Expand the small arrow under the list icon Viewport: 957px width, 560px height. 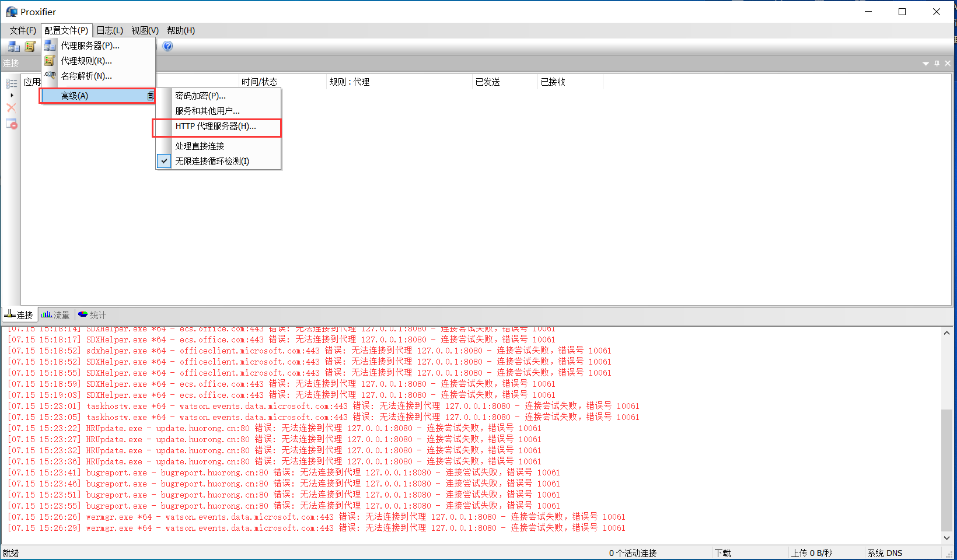[x=12, y=95]
